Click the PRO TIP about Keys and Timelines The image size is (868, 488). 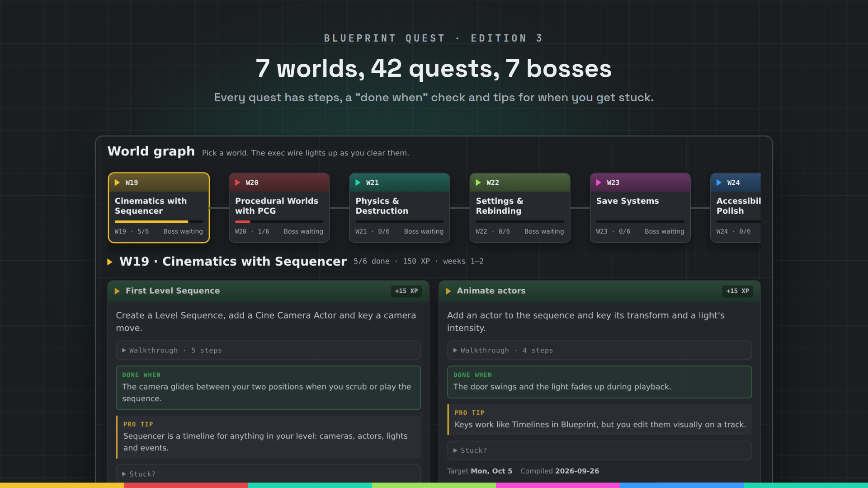tap(599, 419)
